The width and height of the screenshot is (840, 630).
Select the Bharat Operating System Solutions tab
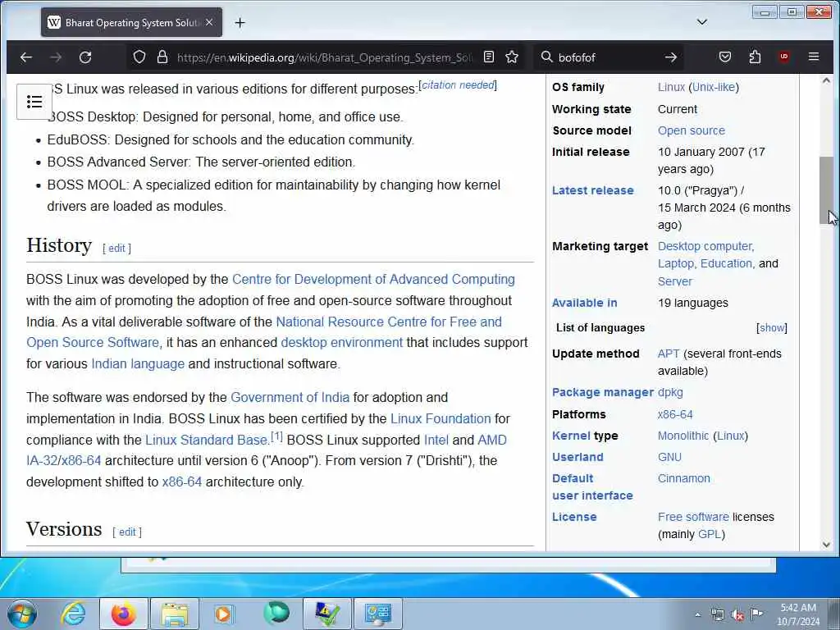(131, 22)
